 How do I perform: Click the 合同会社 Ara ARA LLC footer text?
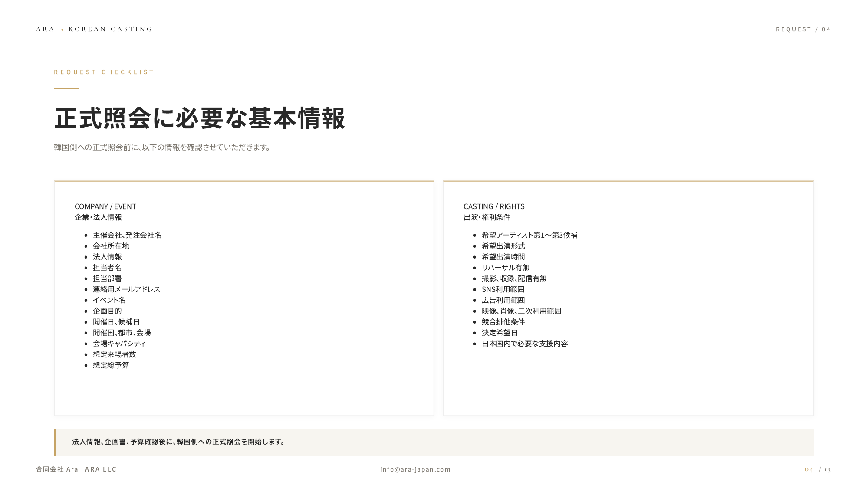coord(76,469)
